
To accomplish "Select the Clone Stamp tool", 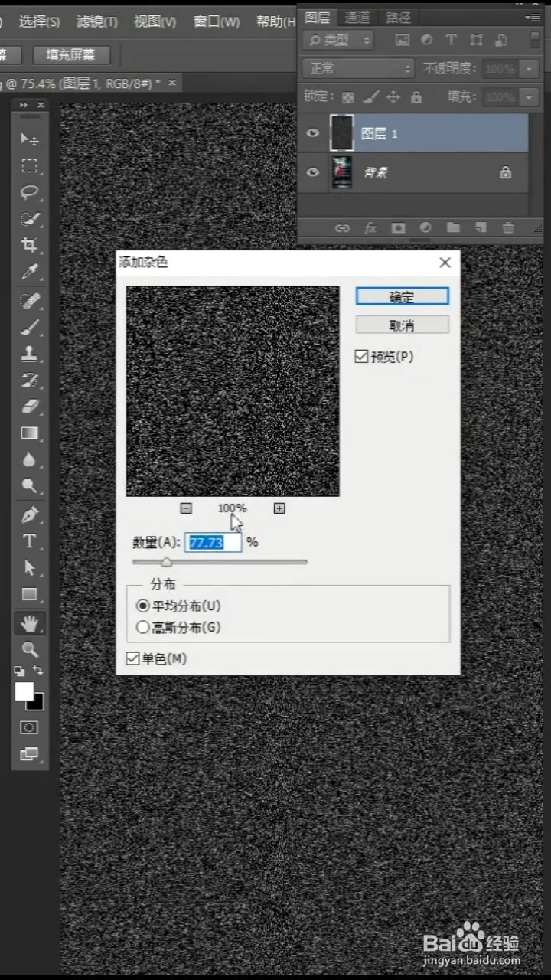I will pyautogui.click(x=30, y=354).
